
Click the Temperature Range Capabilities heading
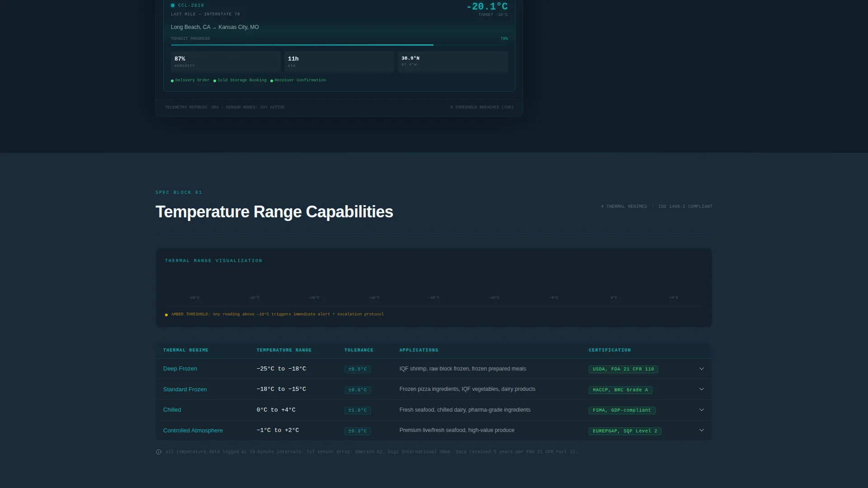[x=274, y=212]
